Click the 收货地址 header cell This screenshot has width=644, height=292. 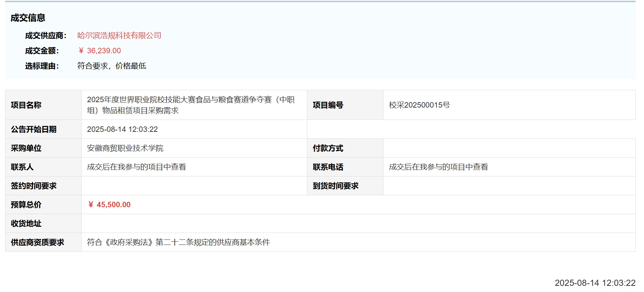coord(26,224)
